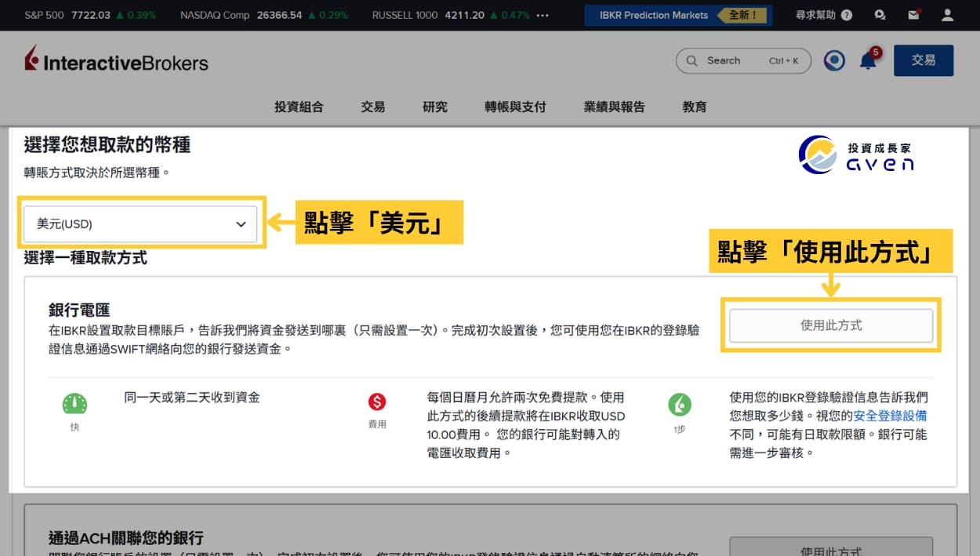Viewport: 980px width, 556px height.
Task: Click the blue 交易 button
Action: [924, 60]
